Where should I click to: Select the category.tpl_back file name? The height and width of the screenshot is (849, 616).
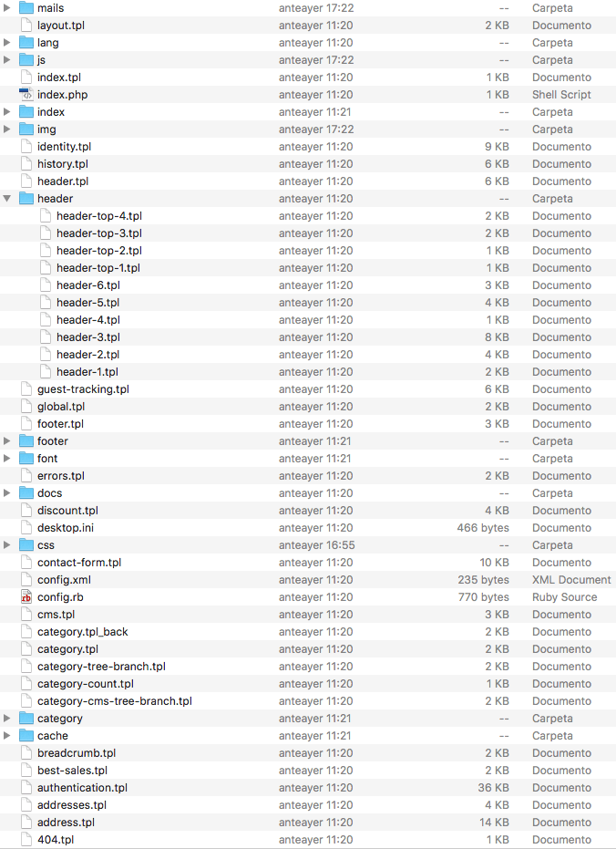(83, 632)
